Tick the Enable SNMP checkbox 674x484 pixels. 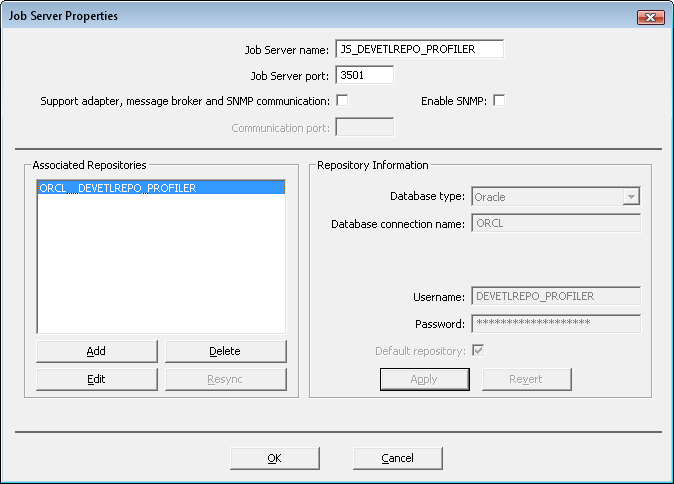coord(499,101)
